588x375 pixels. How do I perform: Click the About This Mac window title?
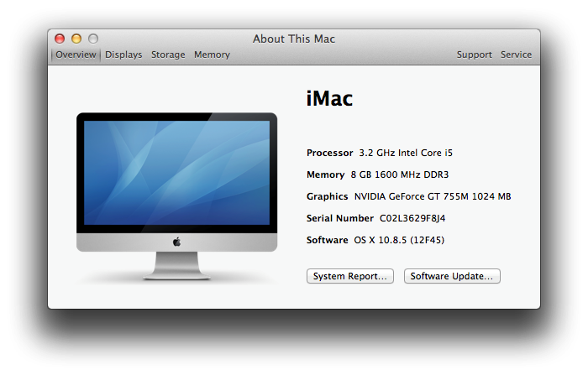pyautogui.click(x=294, y=39)
